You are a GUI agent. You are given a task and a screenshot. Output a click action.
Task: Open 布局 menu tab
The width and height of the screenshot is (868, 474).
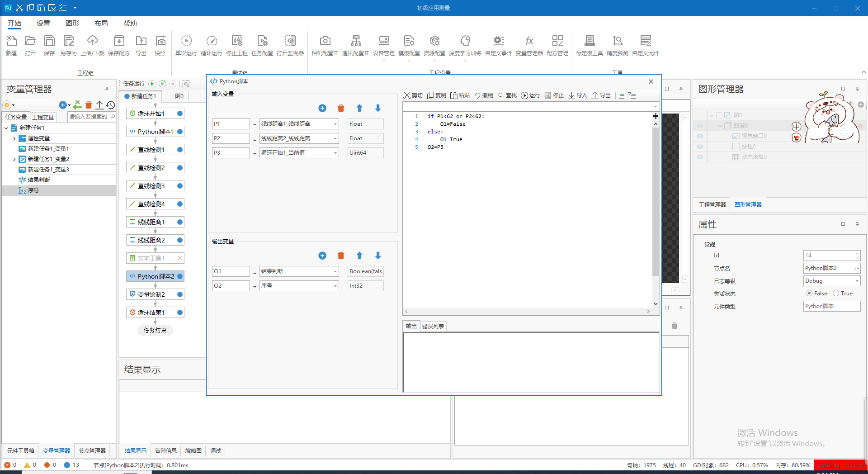point(101,24)
